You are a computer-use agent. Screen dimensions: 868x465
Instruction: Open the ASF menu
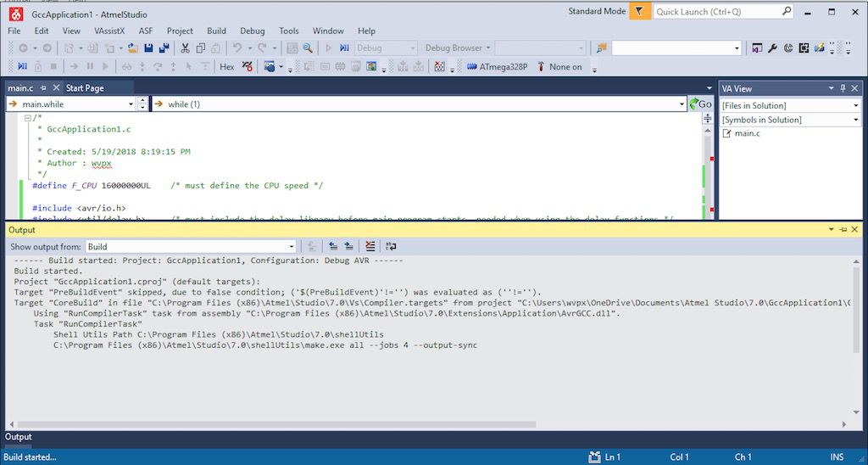[x=146, y=31]
